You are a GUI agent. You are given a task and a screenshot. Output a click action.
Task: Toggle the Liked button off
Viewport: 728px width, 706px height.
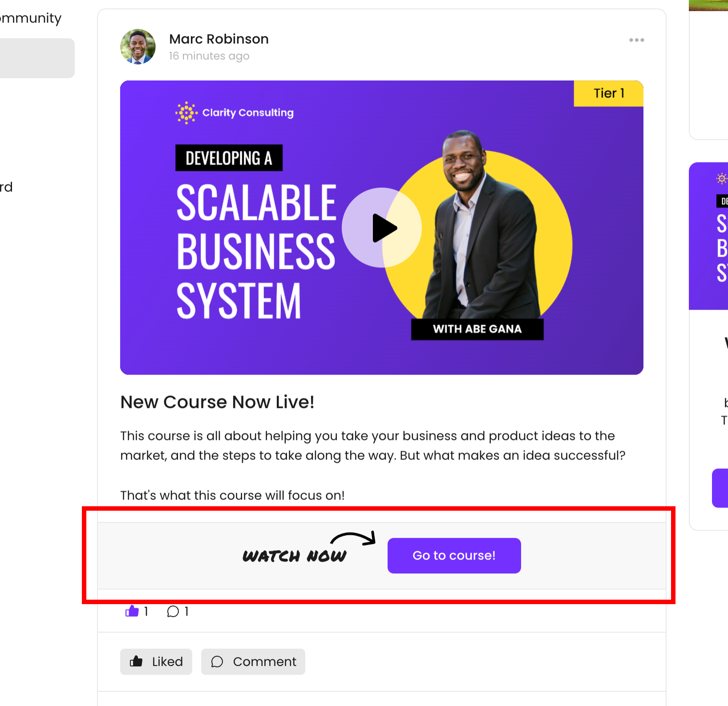coord(156,662)
